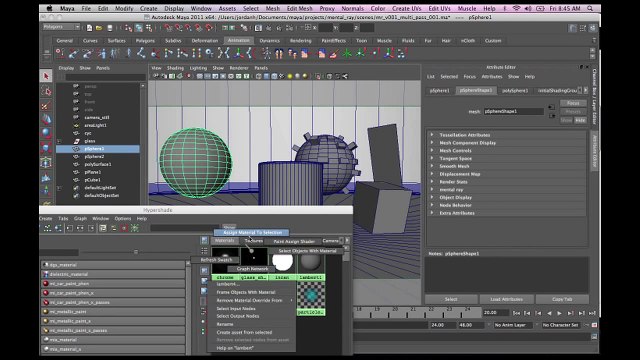This screenshot has height=360, width=640.
Task: Click the first viewport panel toolbar icon
Action: tap(155, 76)
